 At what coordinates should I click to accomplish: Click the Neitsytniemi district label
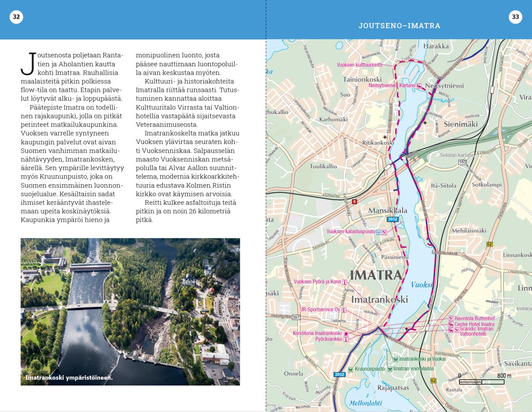444,85
